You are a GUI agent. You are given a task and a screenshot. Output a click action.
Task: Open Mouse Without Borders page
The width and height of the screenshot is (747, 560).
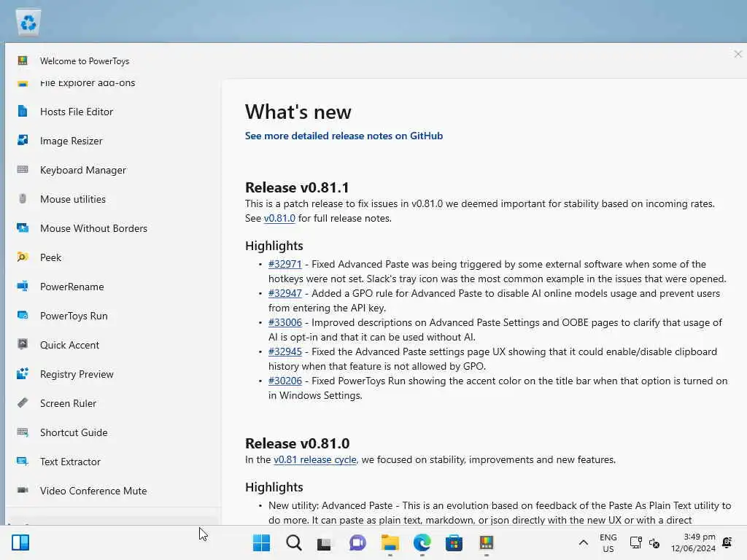pos(113,228)
